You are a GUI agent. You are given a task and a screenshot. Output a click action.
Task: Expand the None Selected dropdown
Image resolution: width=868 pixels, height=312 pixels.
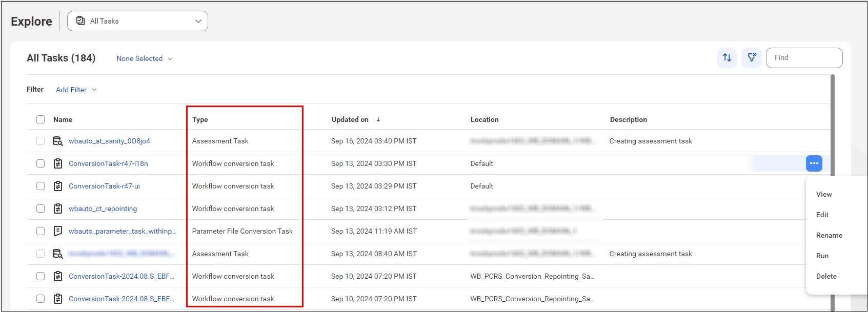[145, 58]
